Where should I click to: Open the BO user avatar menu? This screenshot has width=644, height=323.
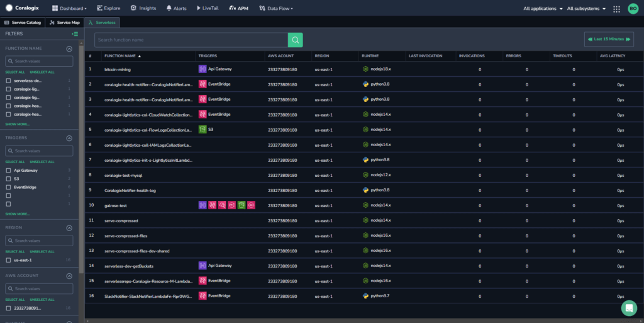pyautogui.click(x=633, y=9)
